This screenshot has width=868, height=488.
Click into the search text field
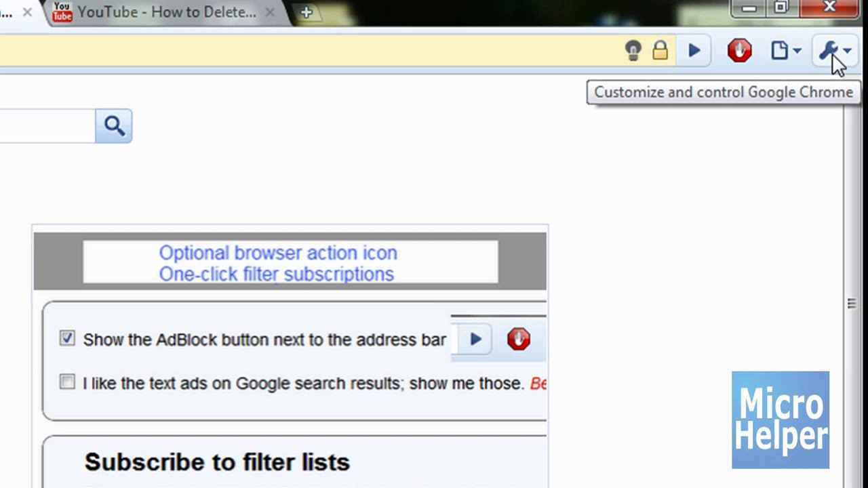(47, 126)
